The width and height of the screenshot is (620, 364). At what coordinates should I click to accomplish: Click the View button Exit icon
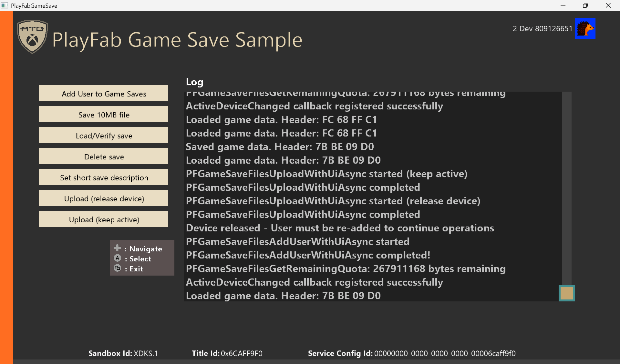click(118, 268)
